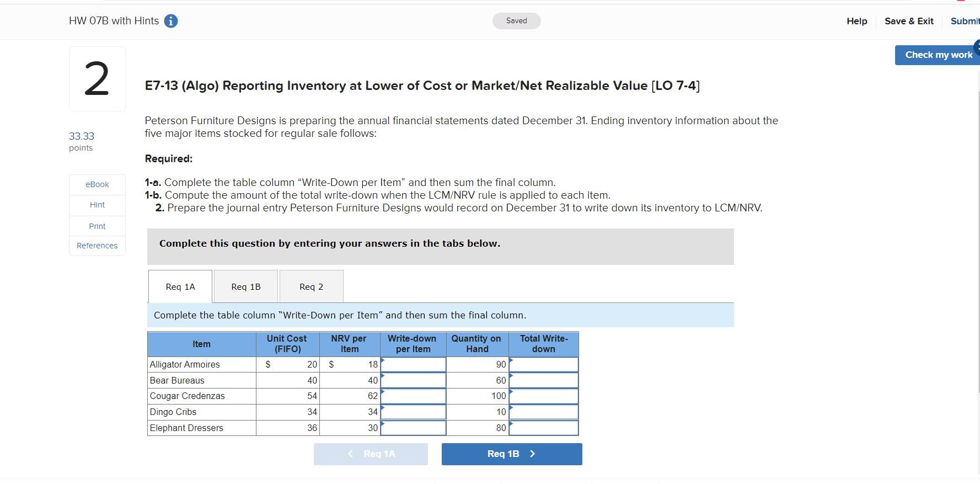Click total write-down field for Alligator Armoires
Viewport: 980px width, 484px height.
click(x=544, y=364)
